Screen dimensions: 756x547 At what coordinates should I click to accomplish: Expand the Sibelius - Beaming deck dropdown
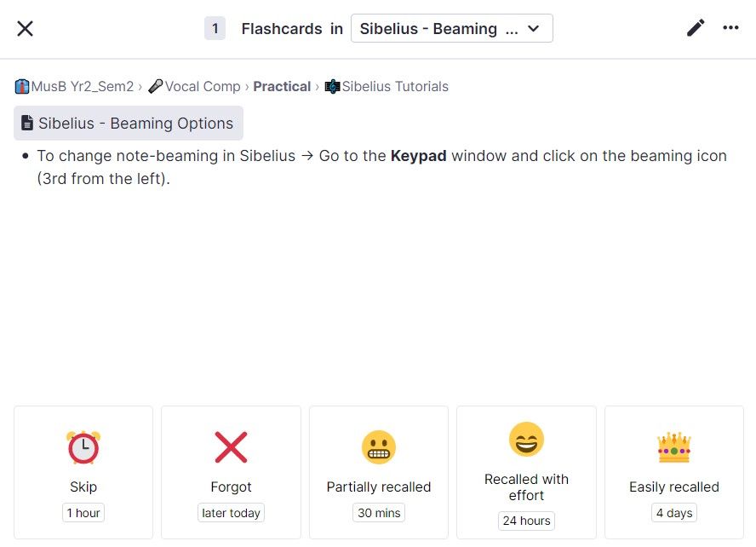click(451, 28)
